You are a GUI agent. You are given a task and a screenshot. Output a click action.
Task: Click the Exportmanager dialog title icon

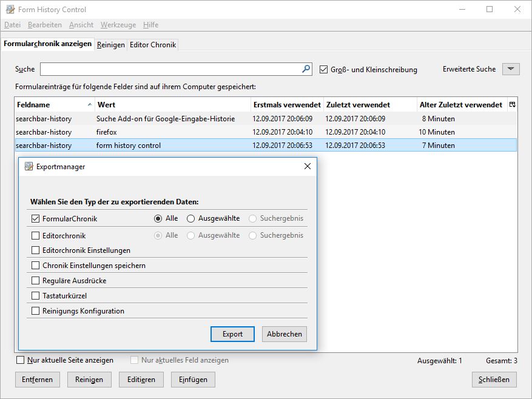point(29,167)
